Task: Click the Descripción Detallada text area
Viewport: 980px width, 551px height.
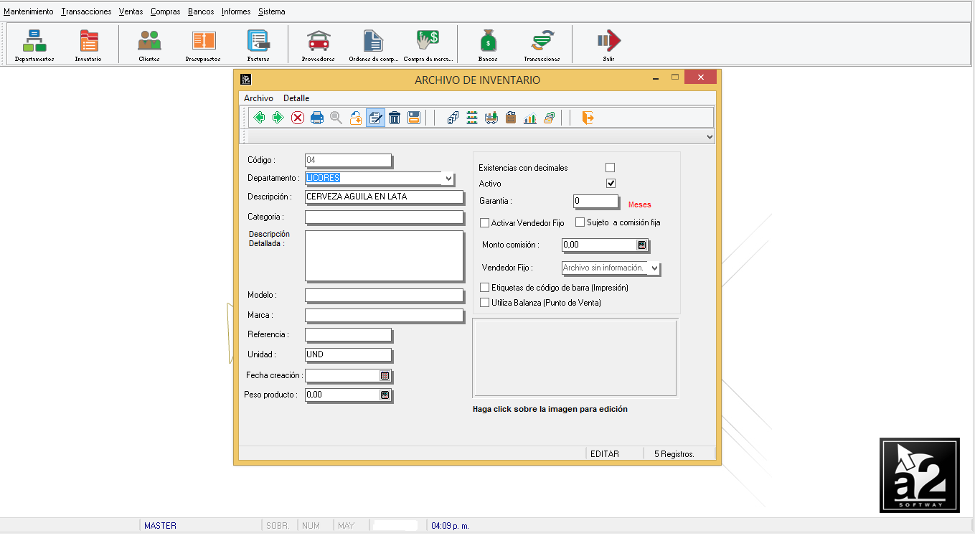Action: [x=385, y=255]
